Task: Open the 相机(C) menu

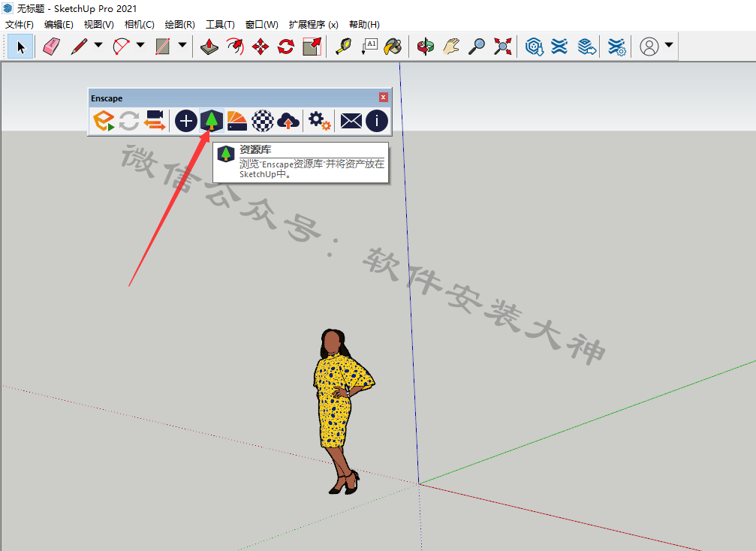Action: point(139,25)
